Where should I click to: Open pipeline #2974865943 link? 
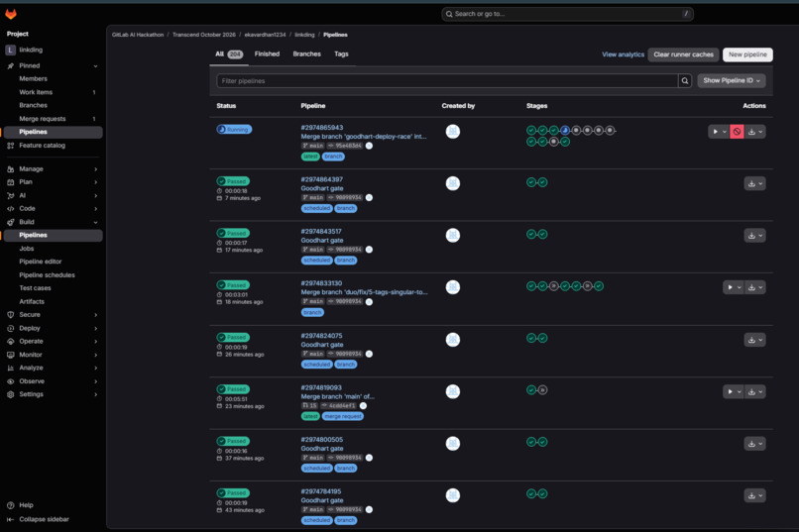coord(322,128)
